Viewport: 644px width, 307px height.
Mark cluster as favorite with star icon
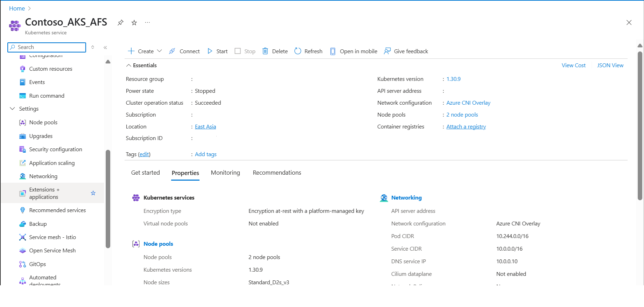pos(134,23)
